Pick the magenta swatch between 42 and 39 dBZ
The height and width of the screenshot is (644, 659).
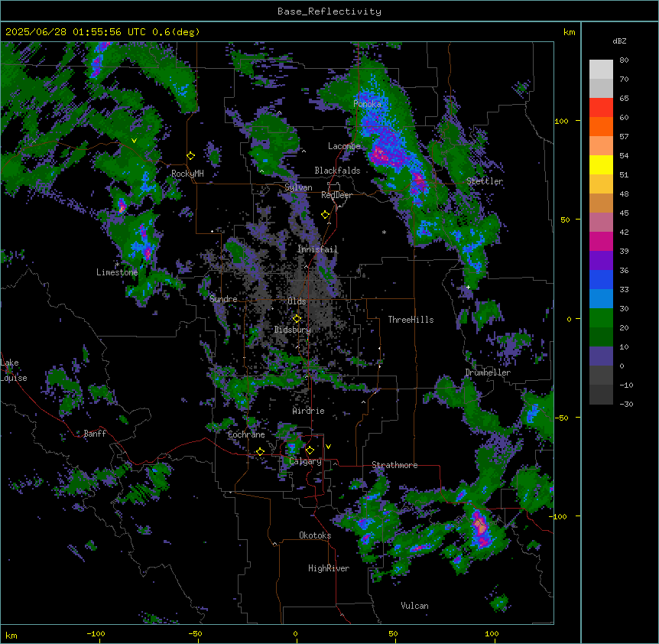(601, 241)
